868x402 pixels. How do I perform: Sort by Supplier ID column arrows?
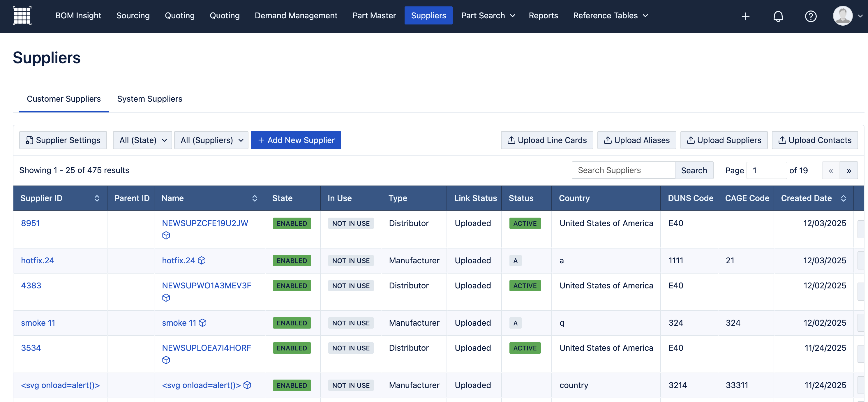click(97, 198)
